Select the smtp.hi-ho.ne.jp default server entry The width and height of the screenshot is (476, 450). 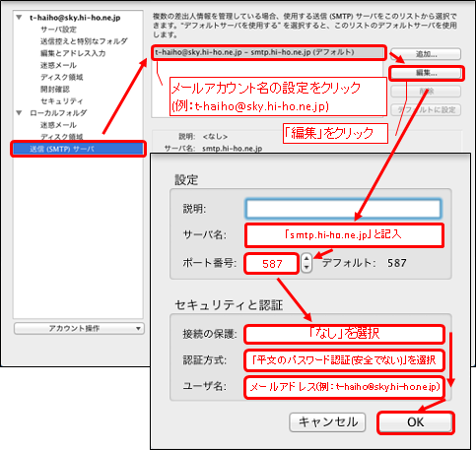click(x=268, y=52)
